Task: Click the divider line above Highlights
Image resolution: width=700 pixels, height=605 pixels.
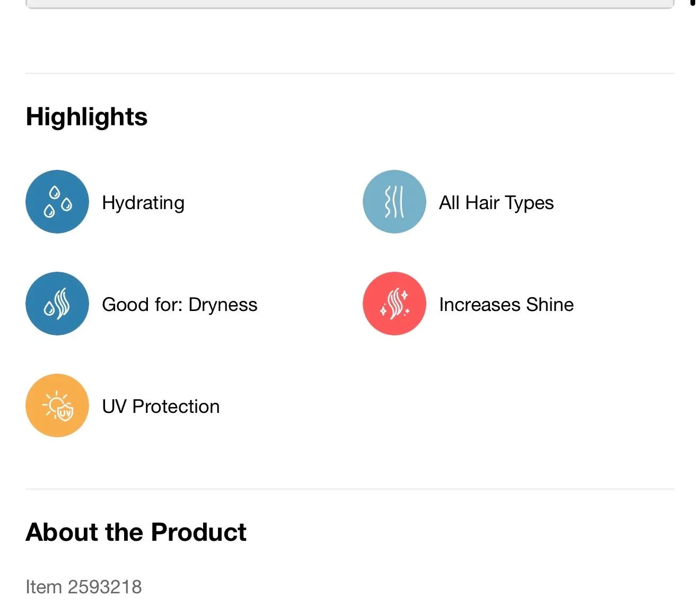Action: click(350, 73)
